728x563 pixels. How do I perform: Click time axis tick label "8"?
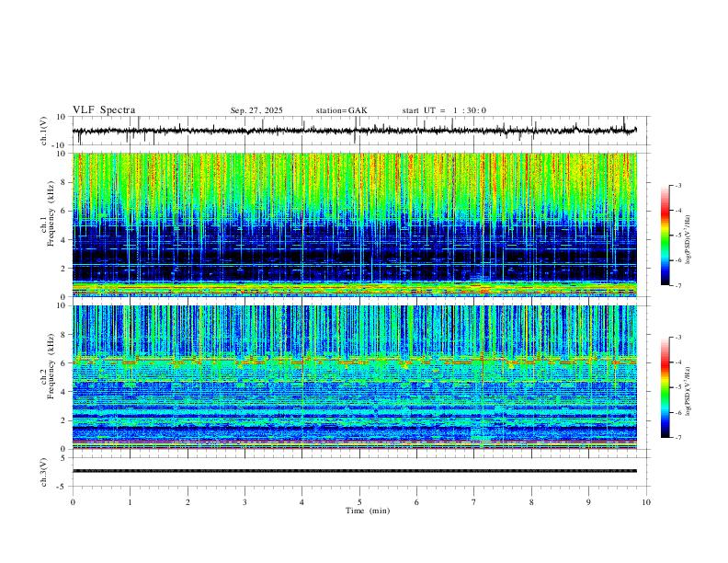point(531,502)
